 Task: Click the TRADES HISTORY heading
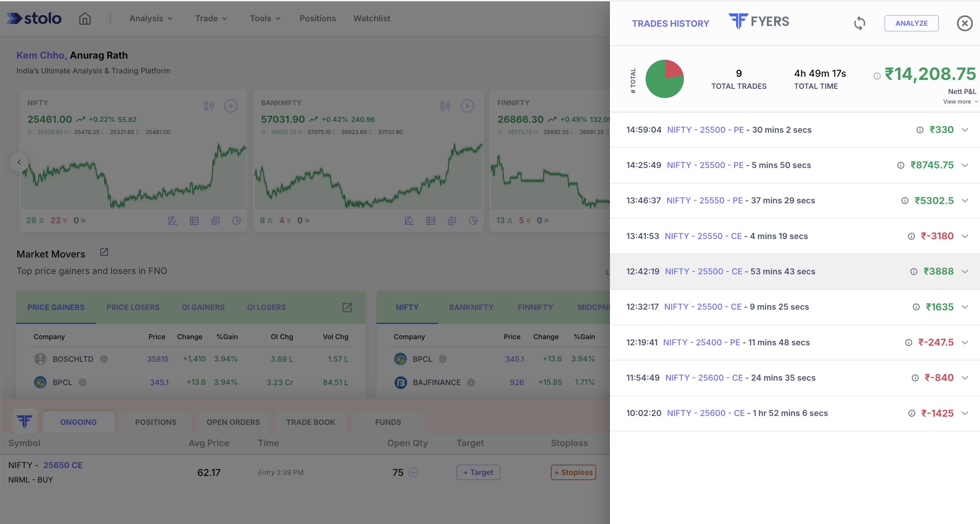pyautogui.click(x=670, y=24)
